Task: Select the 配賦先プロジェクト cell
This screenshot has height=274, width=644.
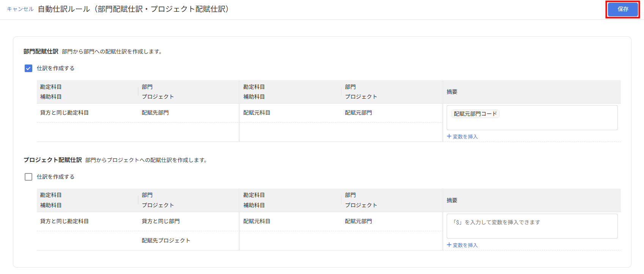Action: click(x=166, y=241)
